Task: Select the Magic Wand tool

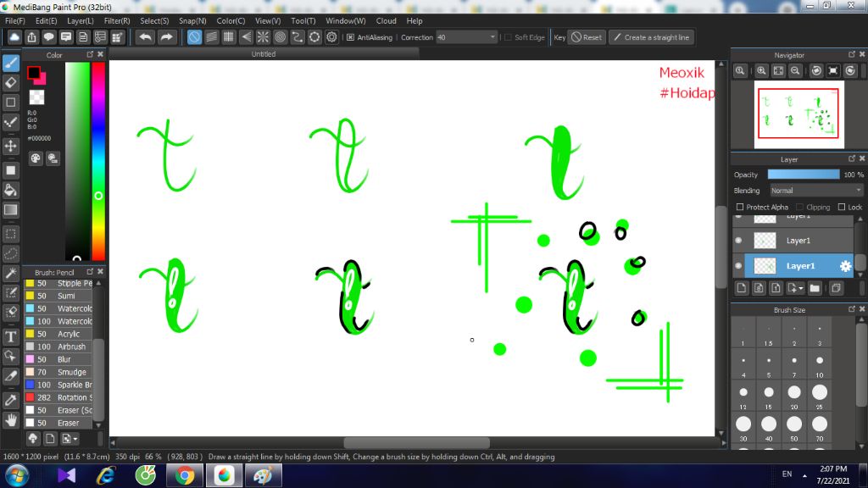Action: (10, 274)
